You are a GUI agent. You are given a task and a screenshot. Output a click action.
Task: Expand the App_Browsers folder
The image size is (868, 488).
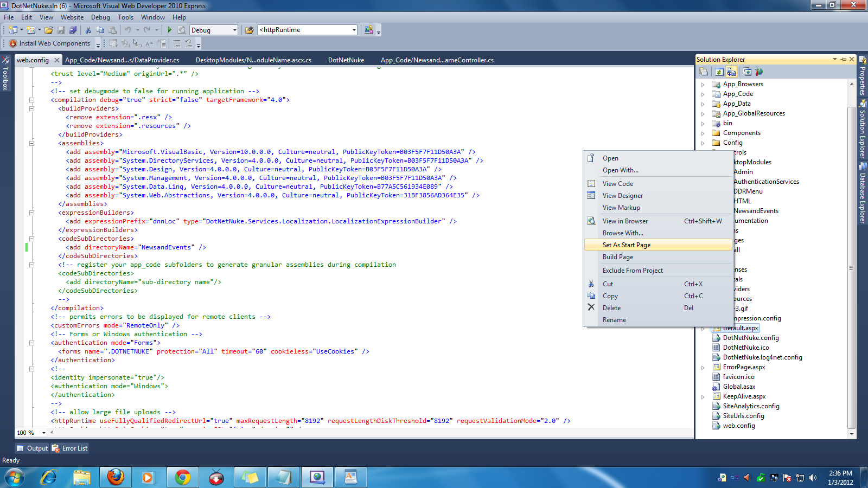(x=703, y=85)
